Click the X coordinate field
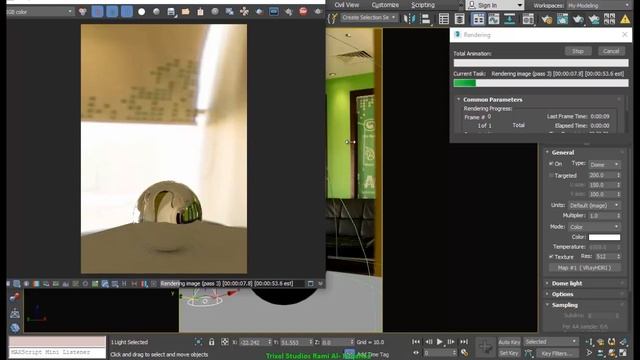Viewport: 640px width, 360px height. click(x=254, y=342)
